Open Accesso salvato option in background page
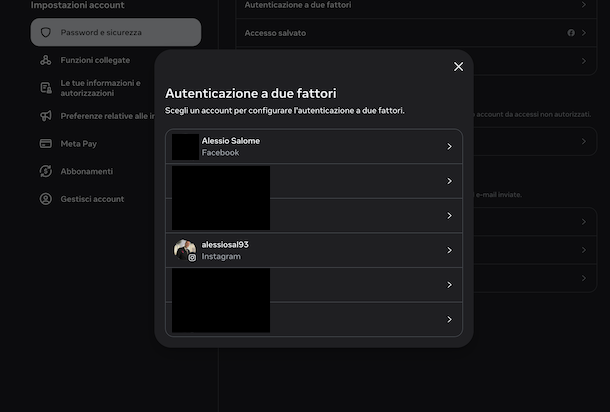 pyautogui.click(x=416, y=33)
